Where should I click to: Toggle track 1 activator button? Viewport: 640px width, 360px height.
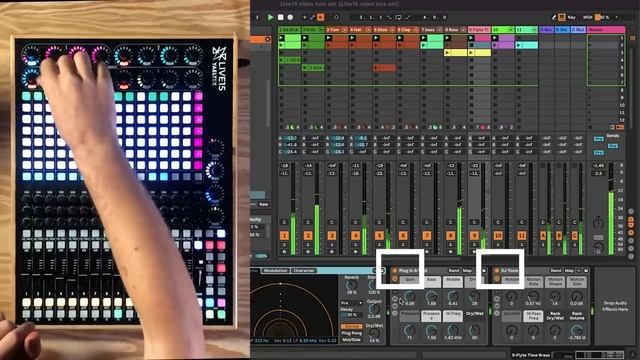tap(284, 236)
